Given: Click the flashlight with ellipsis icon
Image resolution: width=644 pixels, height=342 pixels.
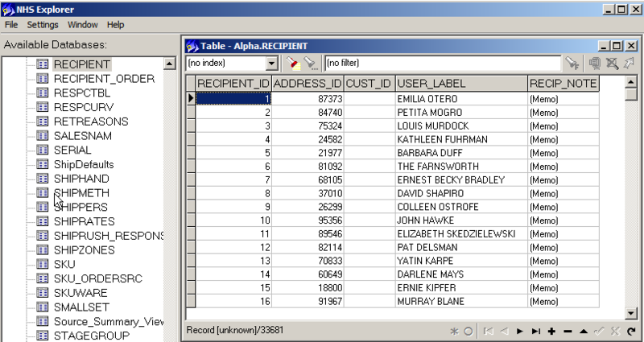Looking at the screenshot, I should pos(310,64).
